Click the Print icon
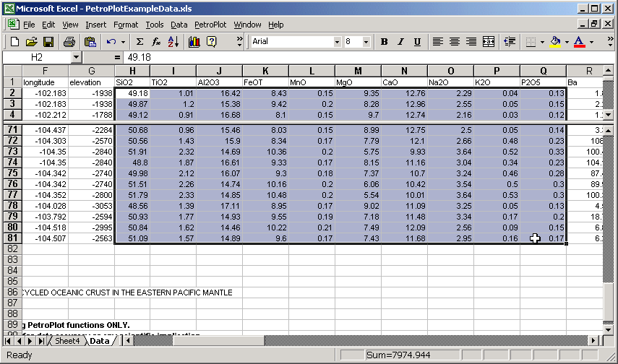The image size is (618, 364). coord(69,42)
